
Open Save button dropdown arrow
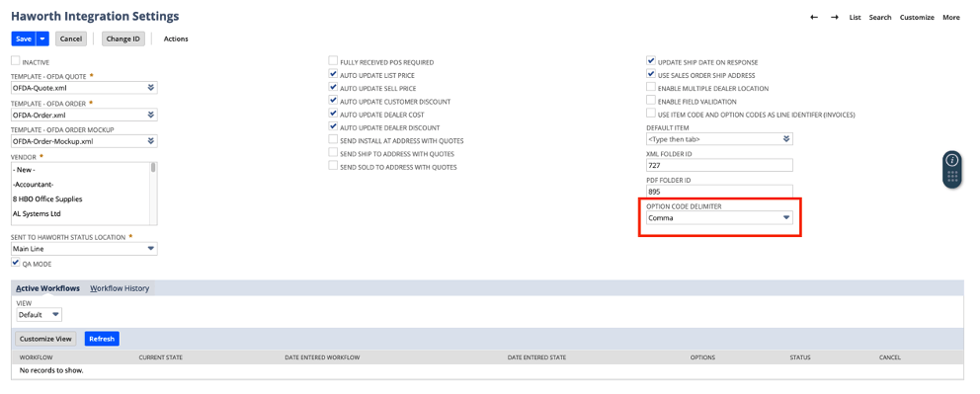tap(42, 39)
